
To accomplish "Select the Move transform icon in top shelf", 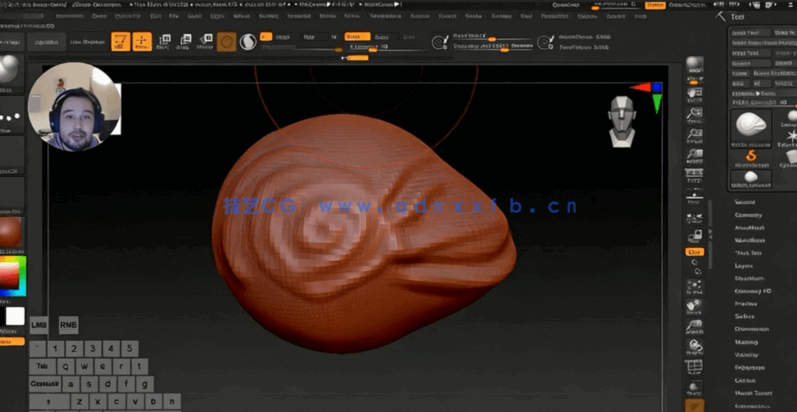I will [x=164, y=42].
